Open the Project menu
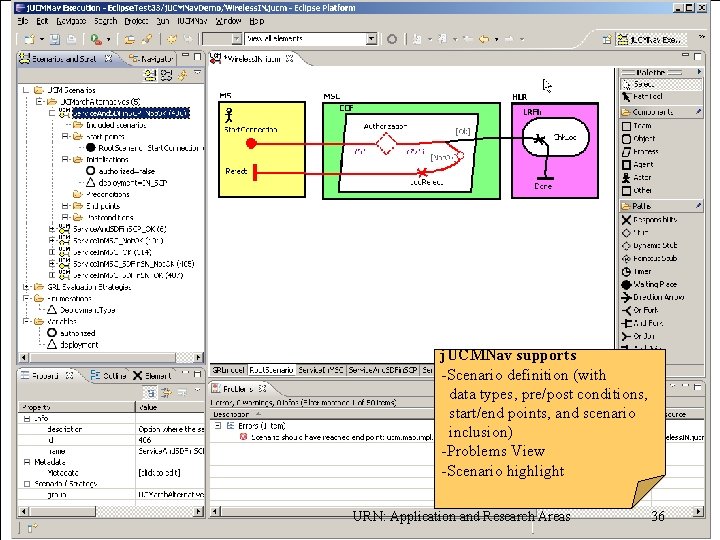 (x=136, y=21)
